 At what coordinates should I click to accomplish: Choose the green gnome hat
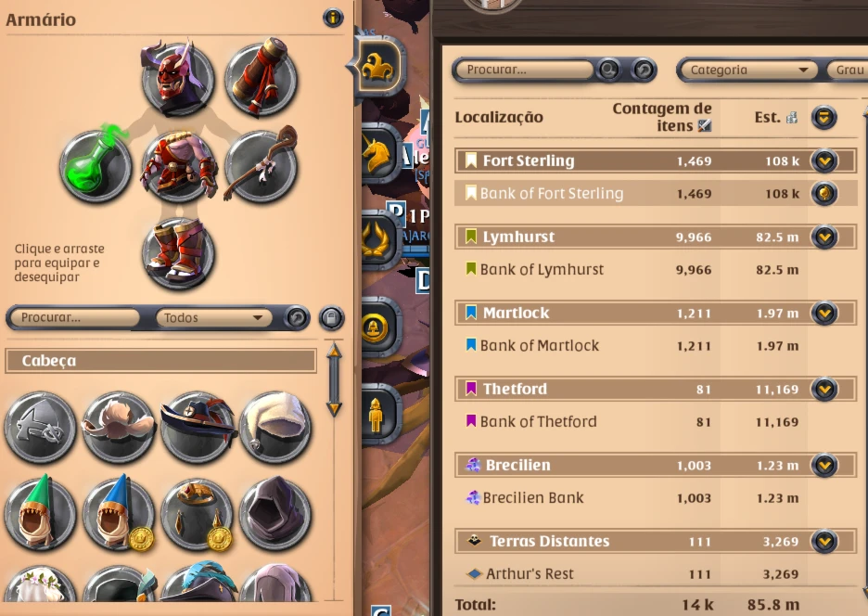[40, 514]
